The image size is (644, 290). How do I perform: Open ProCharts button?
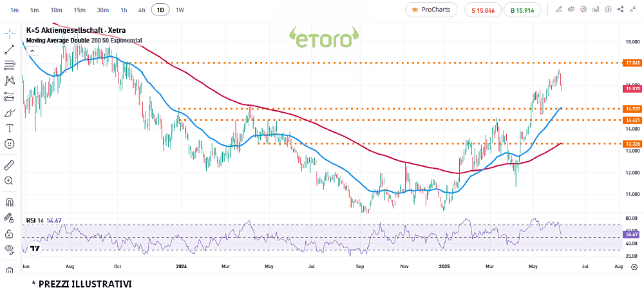tap(431, 10)
